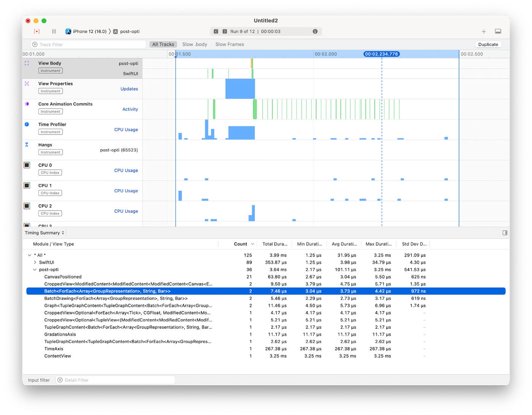The width and height of the screenshot is (532, 415).
Task: Click the View Properties instrument icon
Action: coord(27,83)
